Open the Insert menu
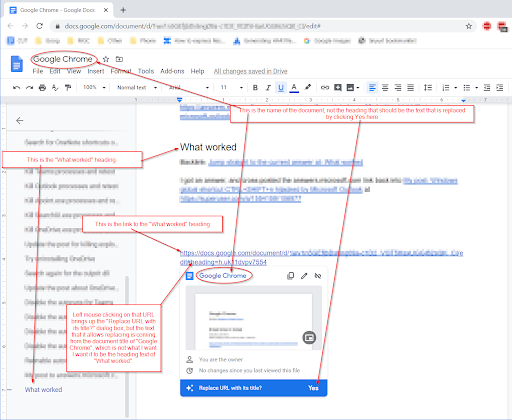512x420 pixels. point(96,71)
